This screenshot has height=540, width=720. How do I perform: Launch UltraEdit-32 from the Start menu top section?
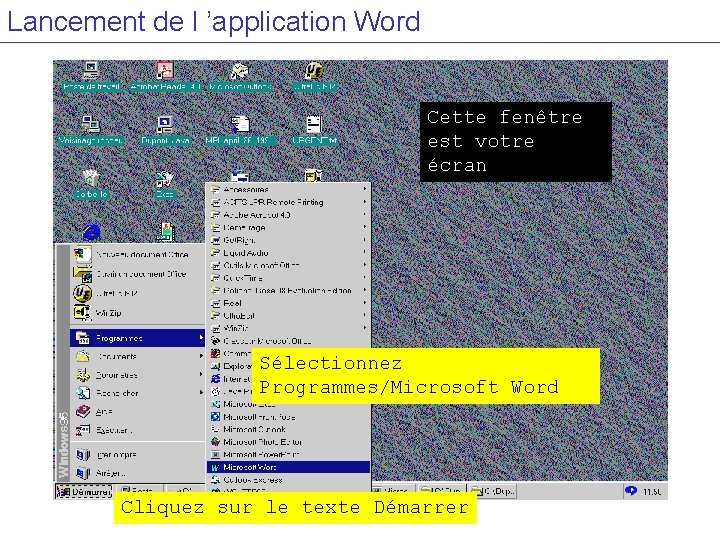tap(138, 293)
